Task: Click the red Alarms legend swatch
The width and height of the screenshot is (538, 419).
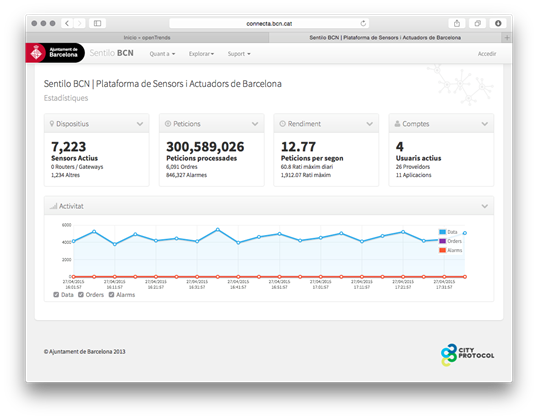Action: 442,250
